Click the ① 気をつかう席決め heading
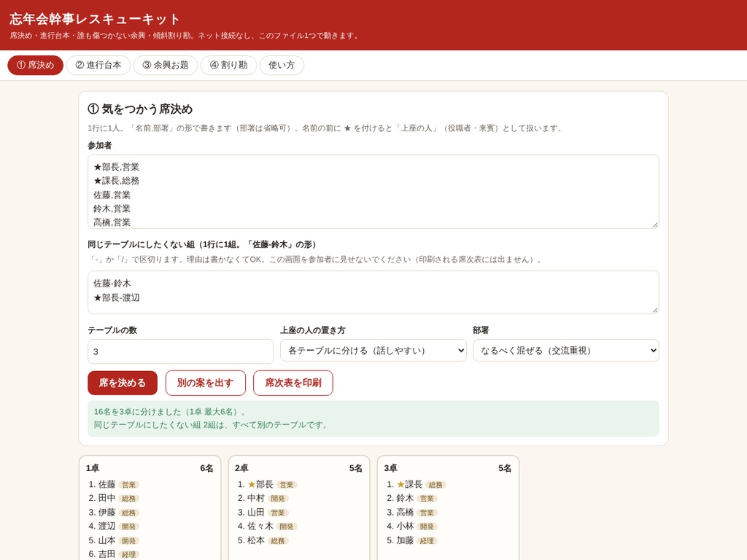The width and height of the screenshot is (747, 560). (140, 109)
